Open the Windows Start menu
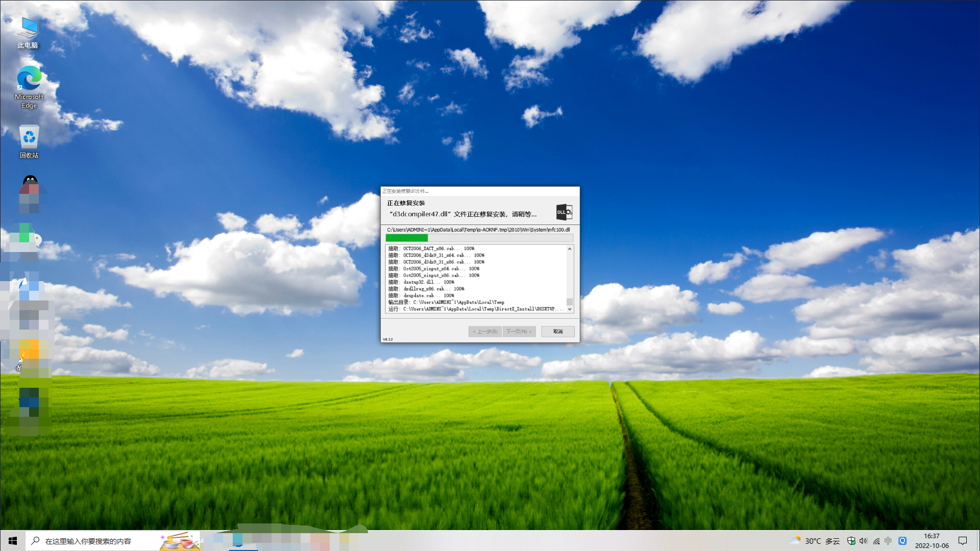 pyautogui.click(x=13, y=541)
